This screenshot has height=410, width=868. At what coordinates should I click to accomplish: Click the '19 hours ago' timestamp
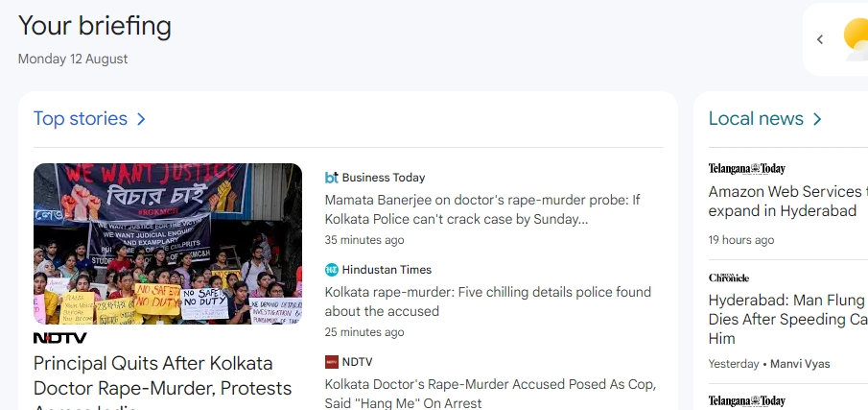pos(741,240)
